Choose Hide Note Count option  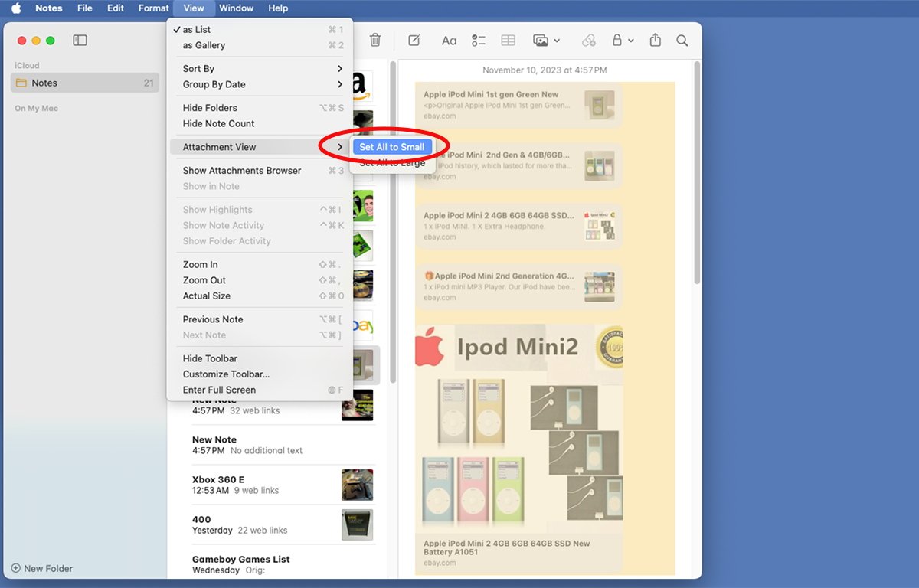(218, 123)
